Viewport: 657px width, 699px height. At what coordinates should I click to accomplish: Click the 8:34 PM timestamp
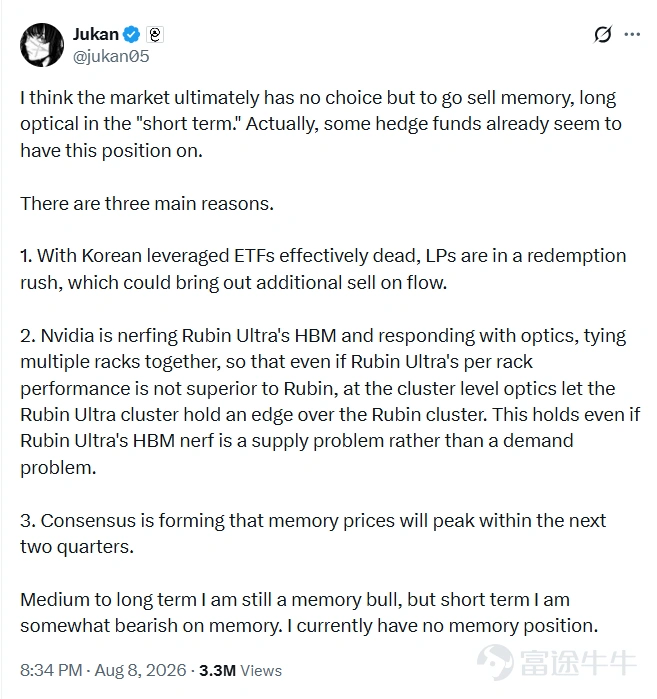51,670
